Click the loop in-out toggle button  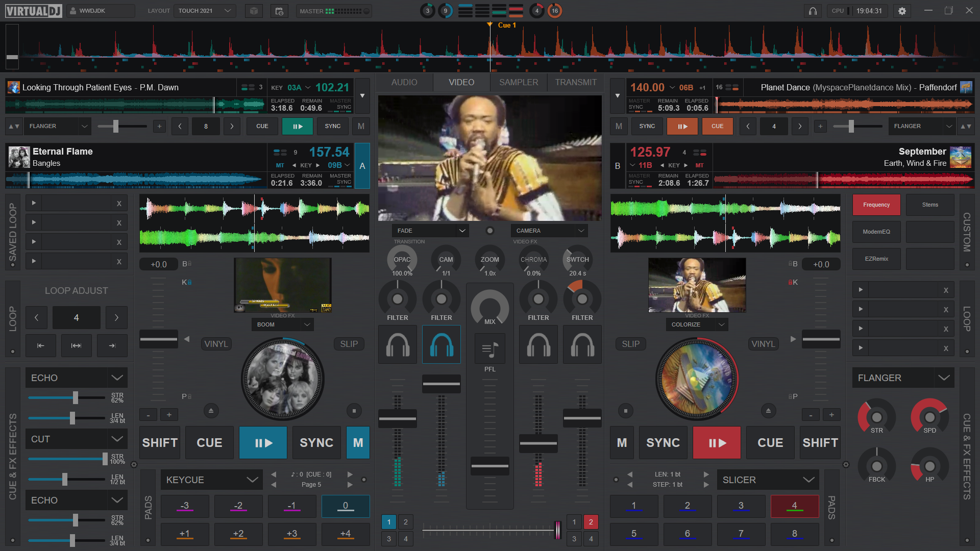(x=76, y=345)
